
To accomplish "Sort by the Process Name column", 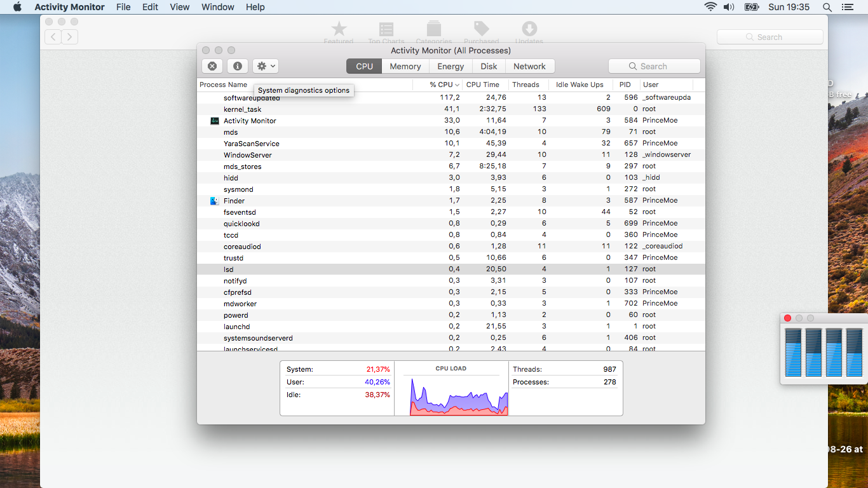I will [304, 85].
